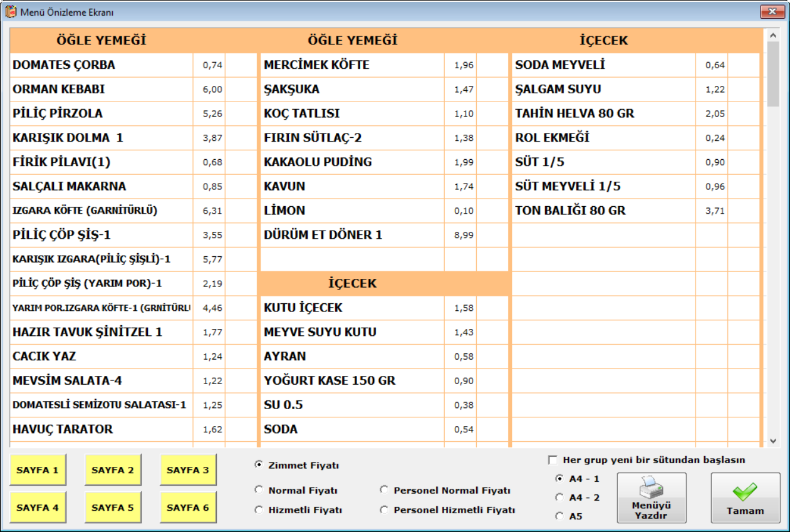Choose Normal Fiyatı price option
790x532 pixels.
click(259, 490)
